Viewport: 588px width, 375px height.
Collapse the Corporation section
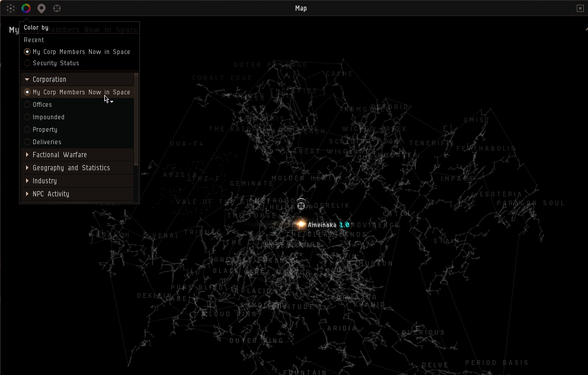click(x=78, y=79)
